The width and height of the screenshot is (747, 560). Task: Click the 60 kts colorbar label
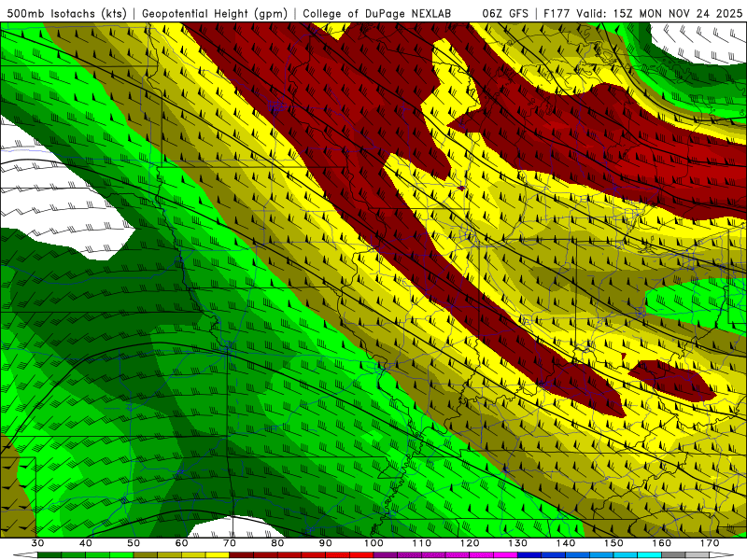(181, 543)
